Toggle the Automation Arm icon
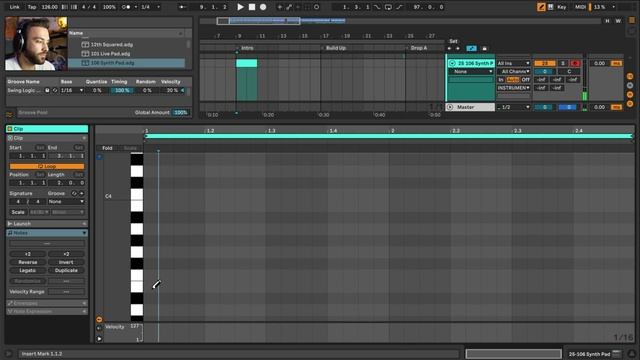 tap(289, 7)
